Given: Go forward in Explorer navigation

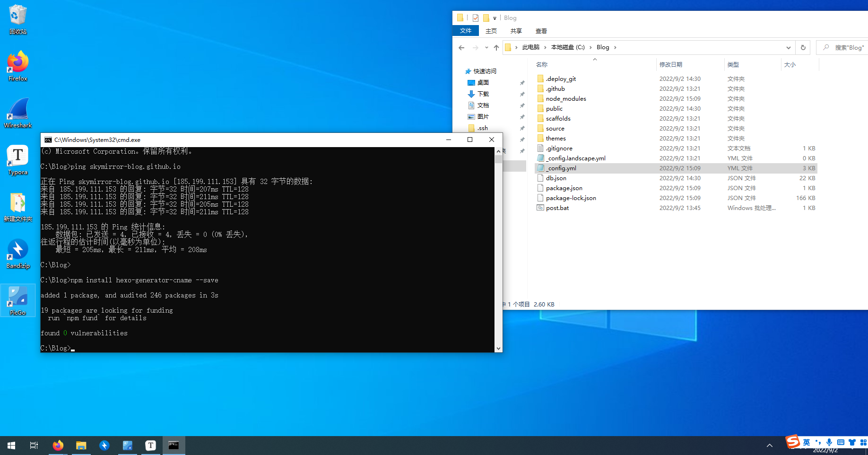Looking at the screenshot, I should pyautogui.click(x=476, y=47).
